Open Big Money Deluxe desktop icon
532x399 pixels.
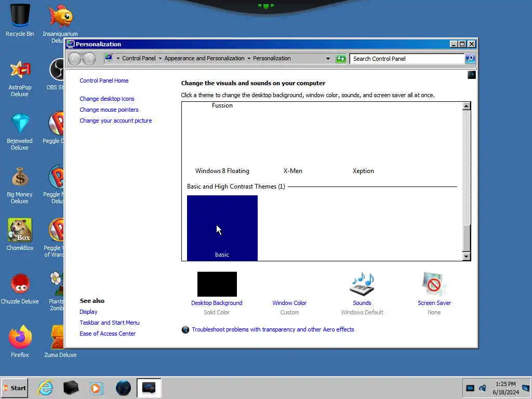click(20, 185)
